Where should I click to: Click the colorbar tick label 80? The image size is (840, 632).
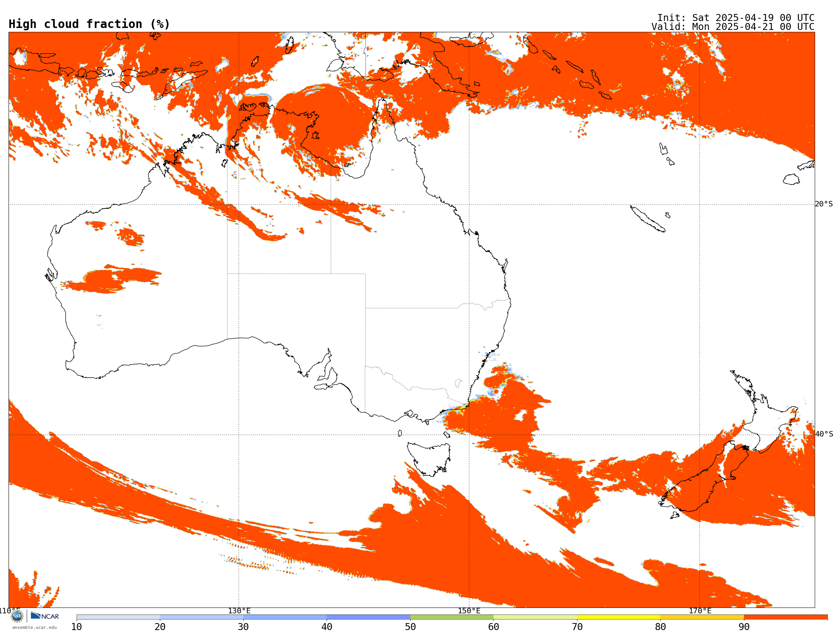(660, 627)
